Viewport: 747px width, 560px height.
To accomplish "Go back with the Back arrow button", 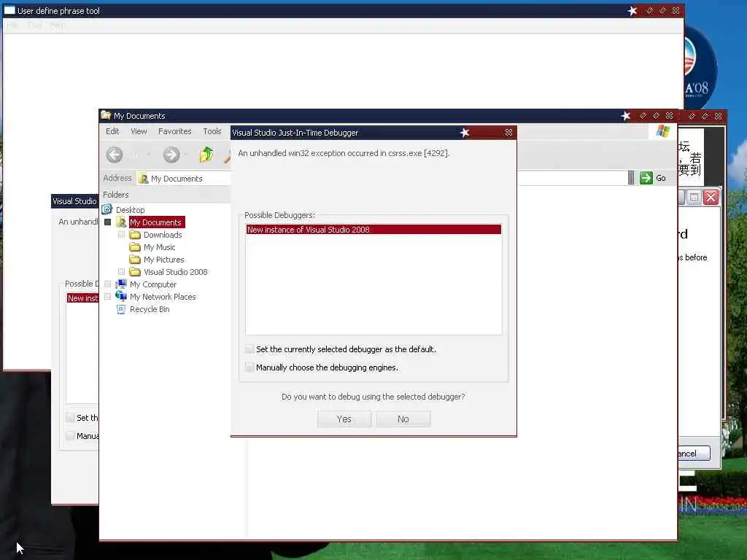I will click(x=115, y=155).
